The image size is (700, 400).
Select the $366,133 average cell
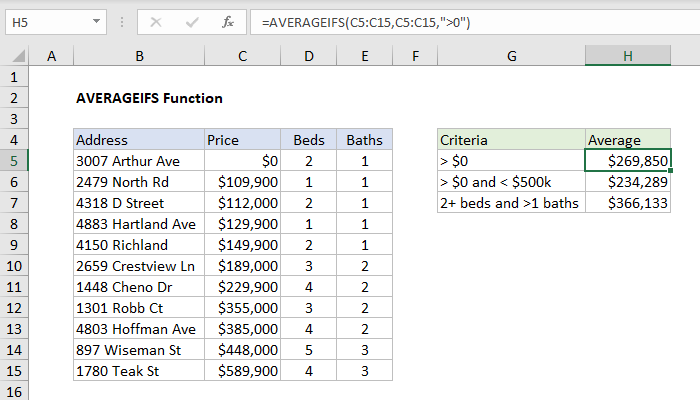pyautogui.click(x=628, y=203)
